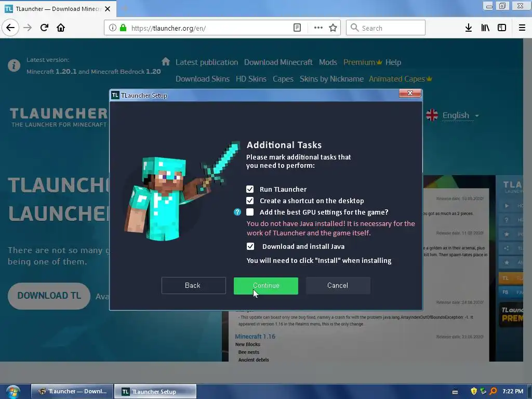532x399 pixels.
Task: Enable Add the best GPU settings option
Action: click(250, 212)
